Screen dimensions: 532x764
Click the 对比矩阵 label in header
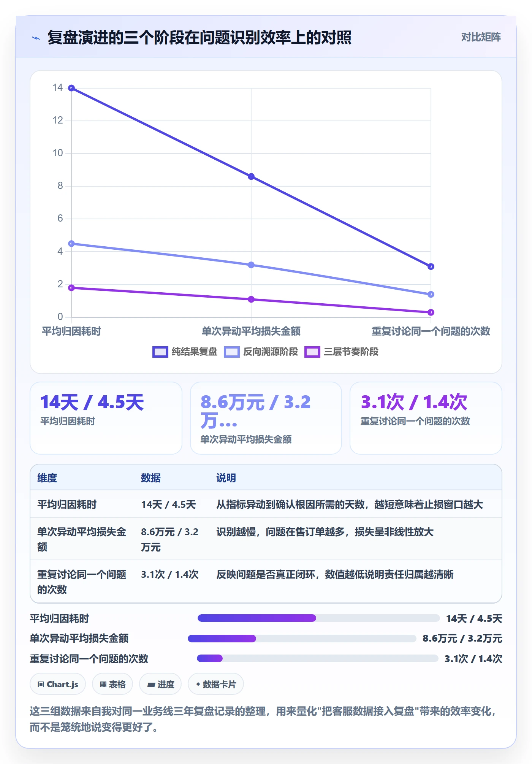tap(481, 37)
